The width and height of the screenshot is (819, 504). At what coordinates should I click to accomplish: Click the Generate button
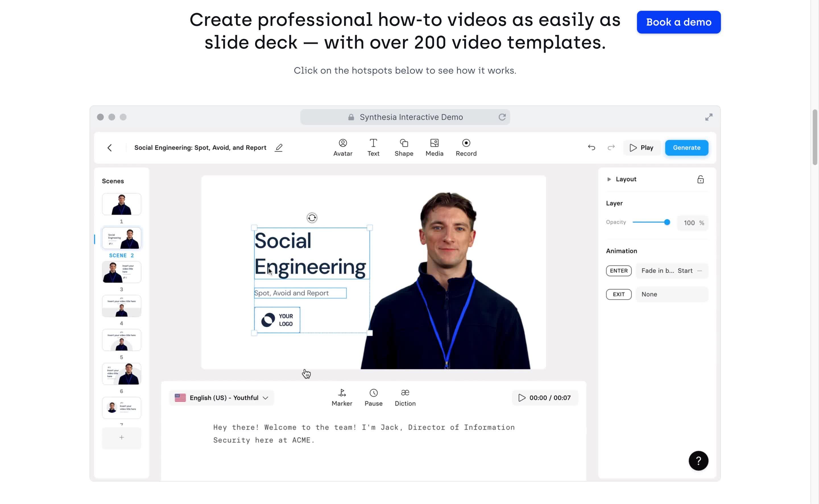(x=686, y=148)
